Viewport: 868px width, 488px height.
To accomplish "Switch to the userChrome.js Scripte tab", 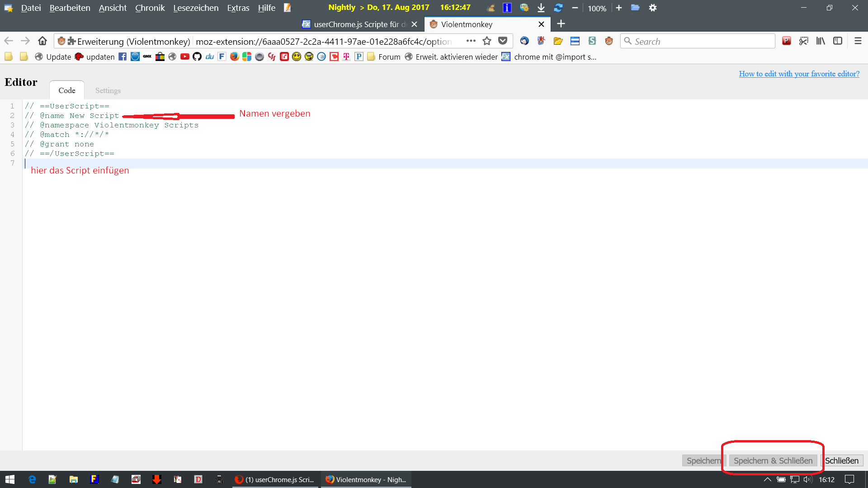I will 356,24.
